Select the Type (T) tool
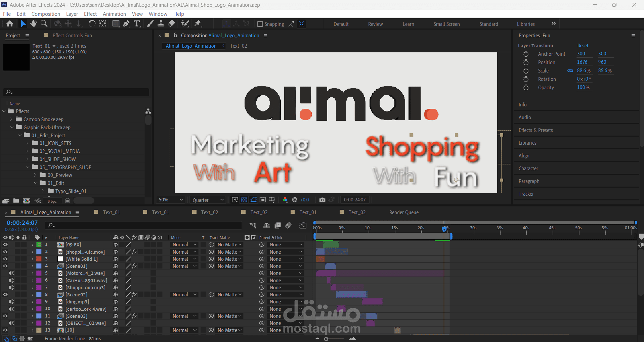 [137, 23]
